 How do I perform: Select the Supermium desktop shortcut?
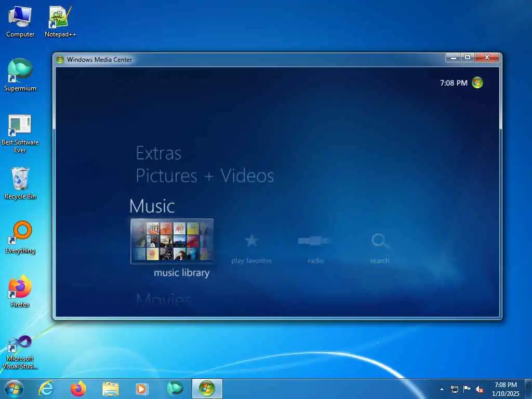(20, 75)
